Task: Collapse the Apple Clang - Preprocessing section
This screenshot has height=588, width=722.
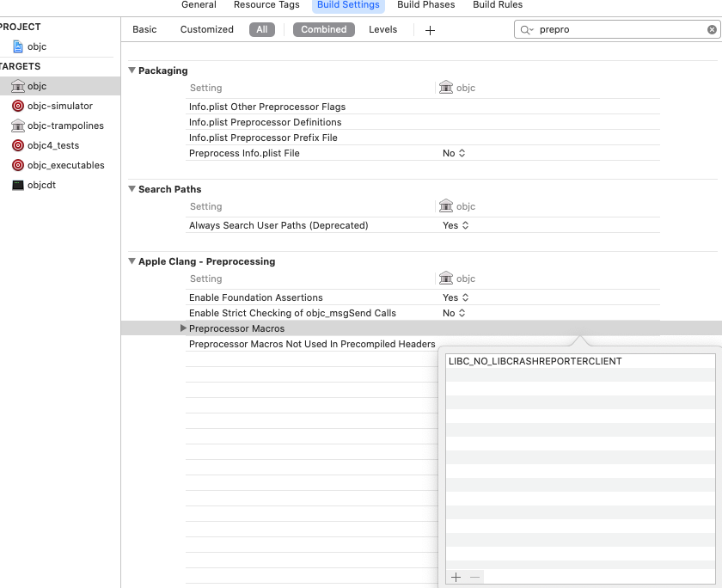Action: (132, 261)
